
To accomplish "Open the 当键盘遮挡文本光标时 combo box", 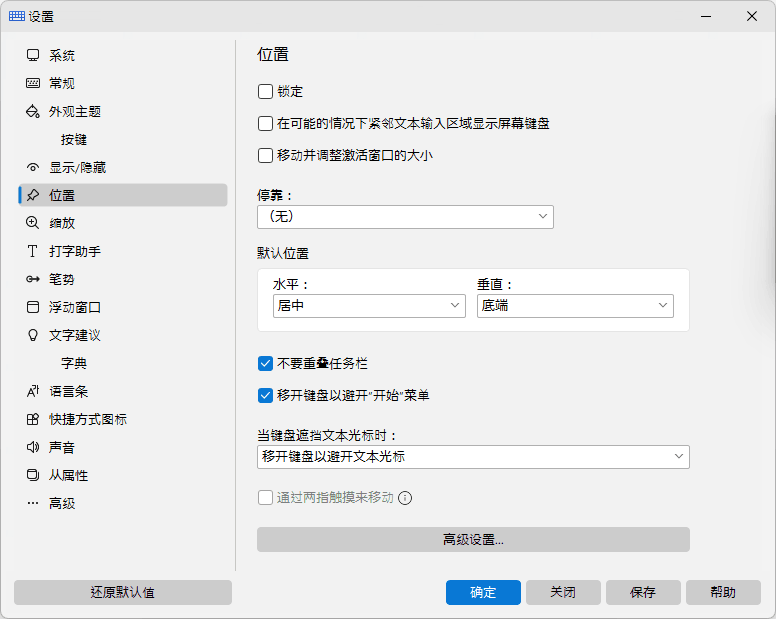I will 473,457.
